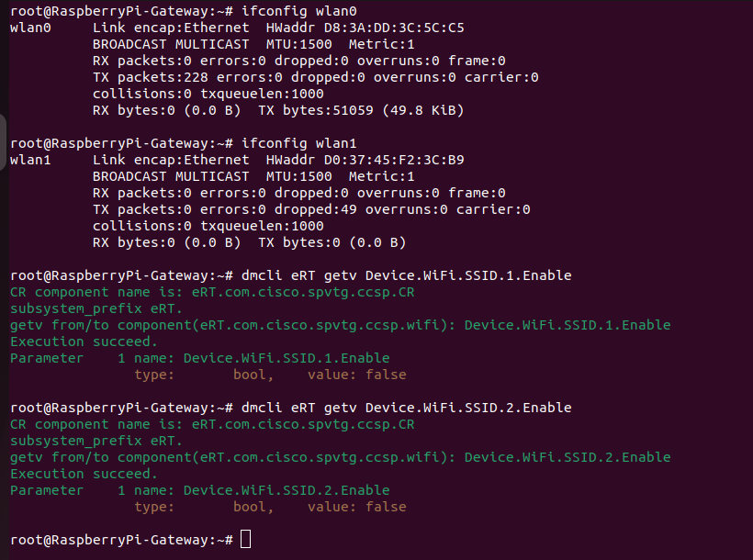Click "value: false" under SSID.1 result

click(356, 375)
